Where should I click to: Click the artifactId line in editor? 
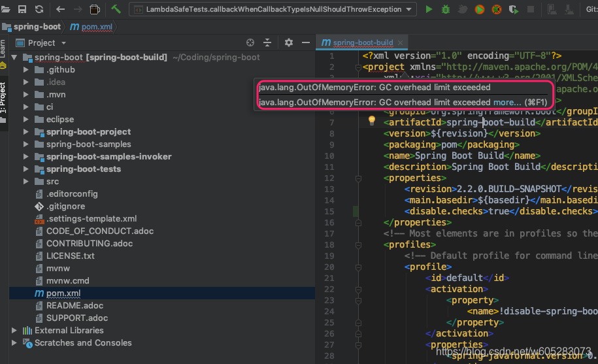[490, 122]
